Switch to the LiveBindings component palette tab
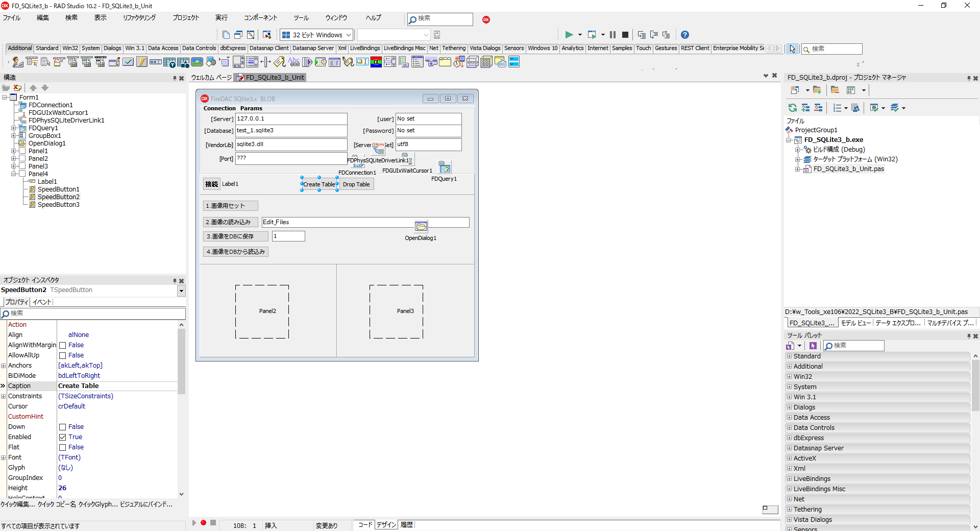The width and height of the screenshot is (980, 531). [364, 48]
